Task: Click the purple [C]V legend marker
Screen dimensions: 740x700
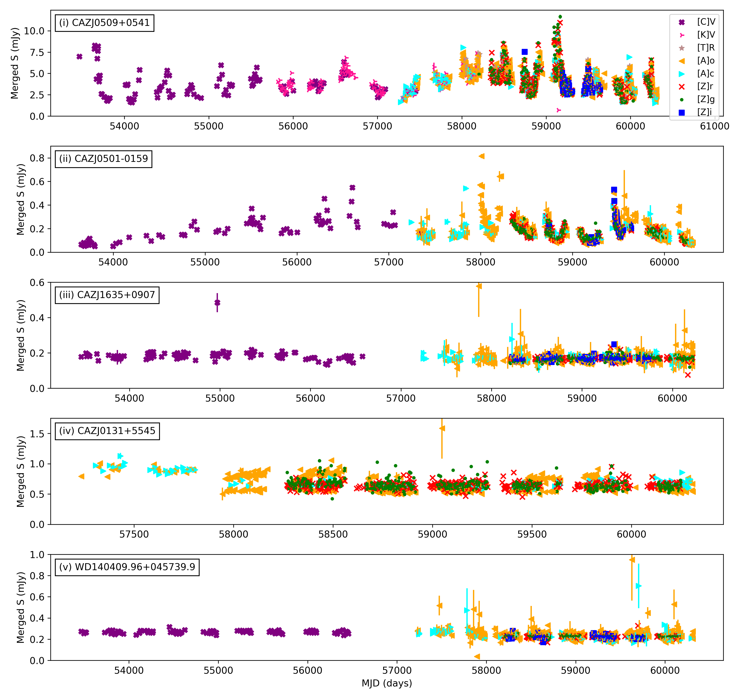Action: (682, 22)
